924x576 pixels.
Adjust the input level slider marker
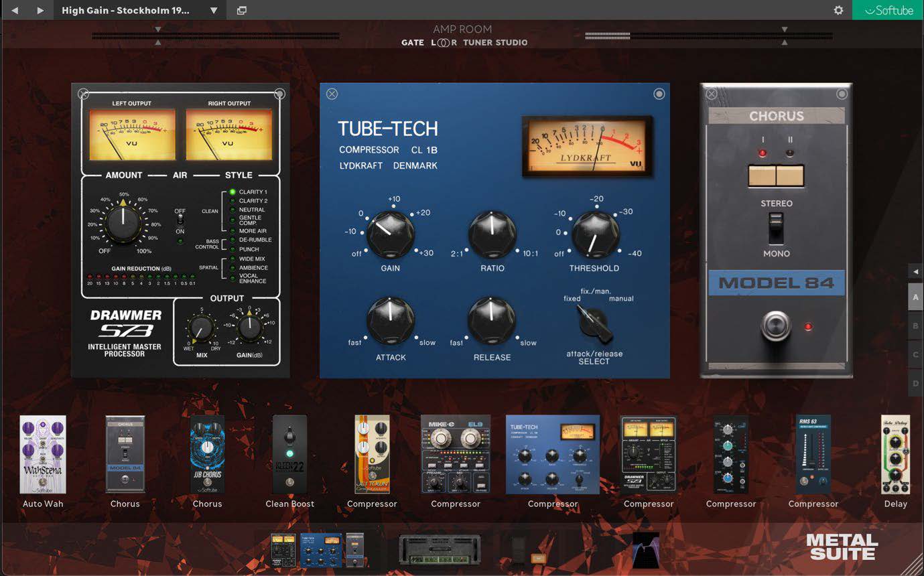158,29
